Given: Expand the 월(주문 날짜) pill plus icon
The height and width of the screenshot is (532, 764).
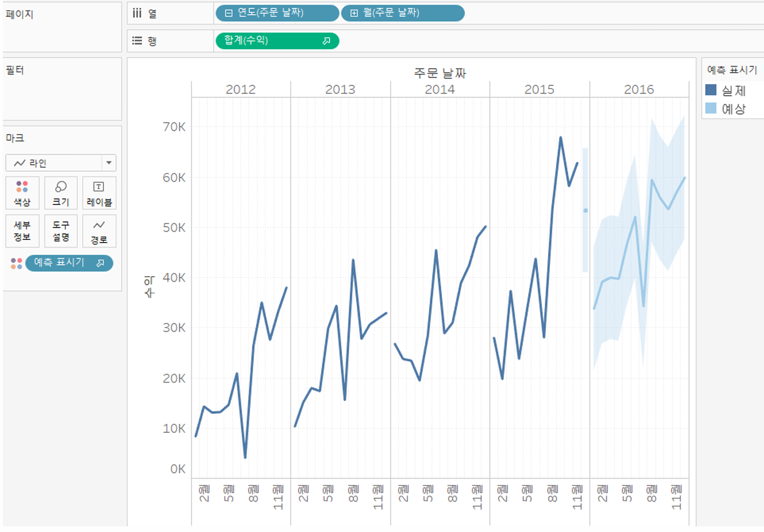Looking at the screenshot, I should click(x=354, y=13).
